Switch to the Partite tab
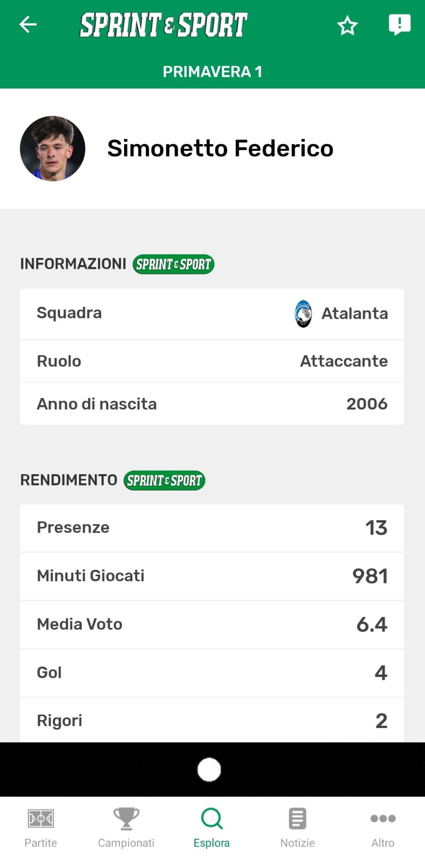 (x=41, y=828)
